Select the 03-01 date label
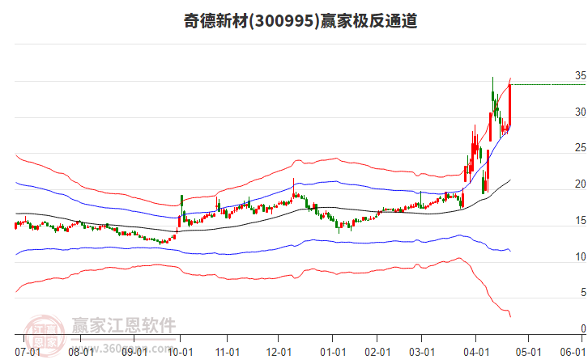 (x=422, y=353)
